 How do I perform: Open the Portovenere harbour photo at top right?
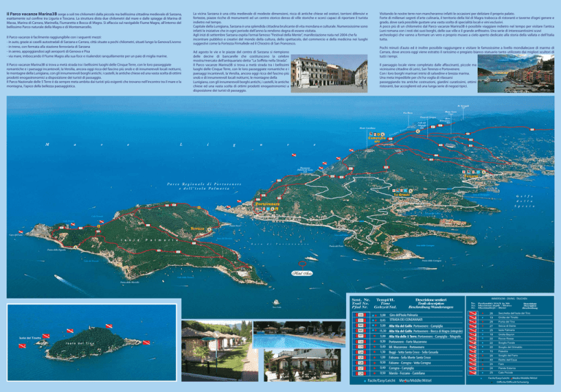pyautogui.click(x=516, y=73)
